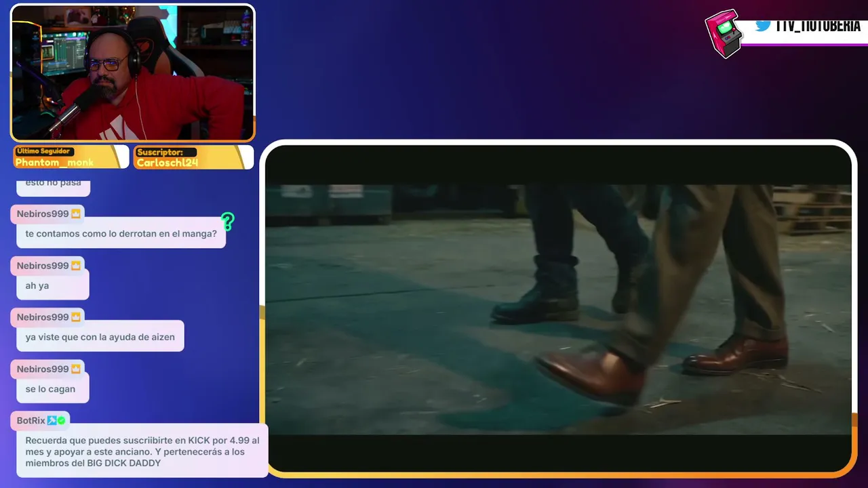Click the main video player showing walking feet
Viewport: 868px width, 488px height.
point(558,309)
